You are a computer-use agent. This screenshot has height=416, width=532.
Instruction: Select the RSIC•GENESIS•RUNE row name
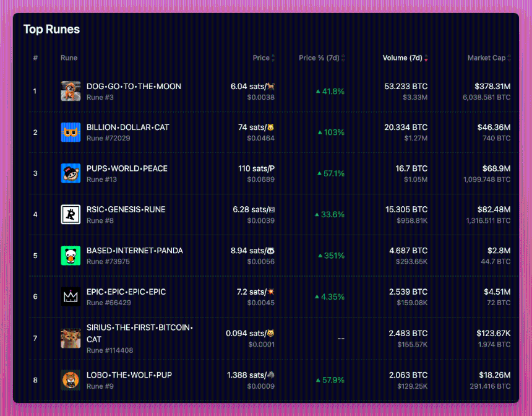point(126,209)
